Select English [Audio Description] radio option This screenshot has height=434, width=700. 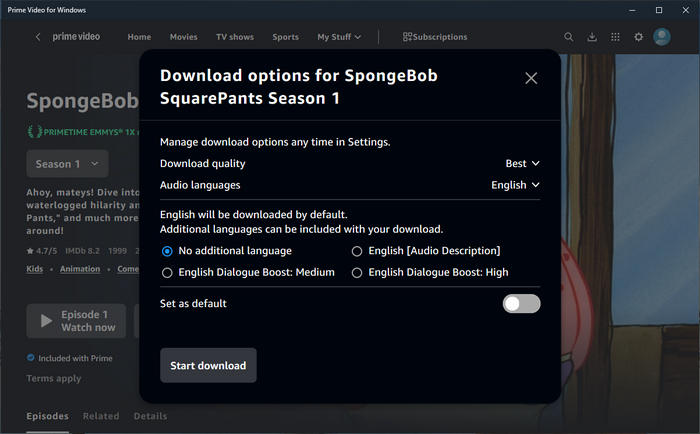(357, 251)
